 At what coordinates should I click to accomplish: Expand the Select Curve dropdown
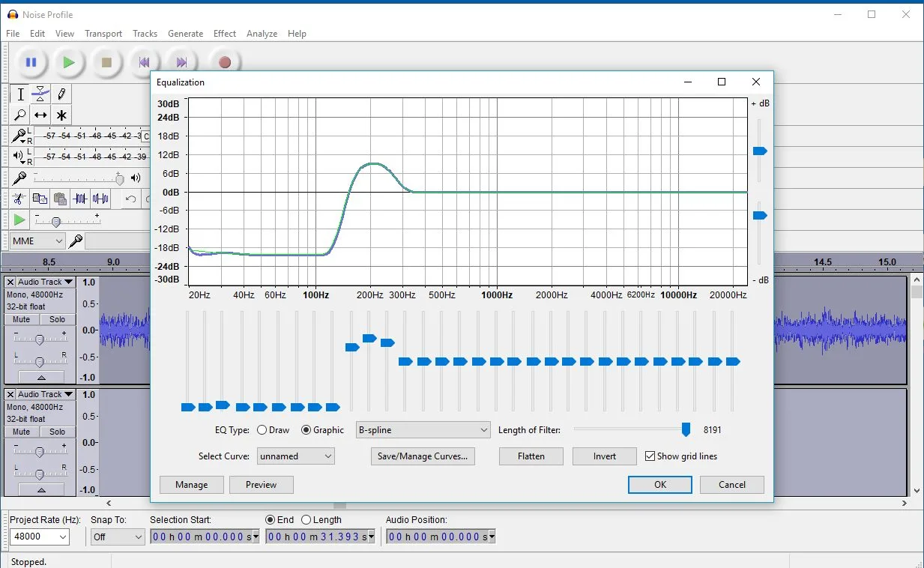point(296,456)
